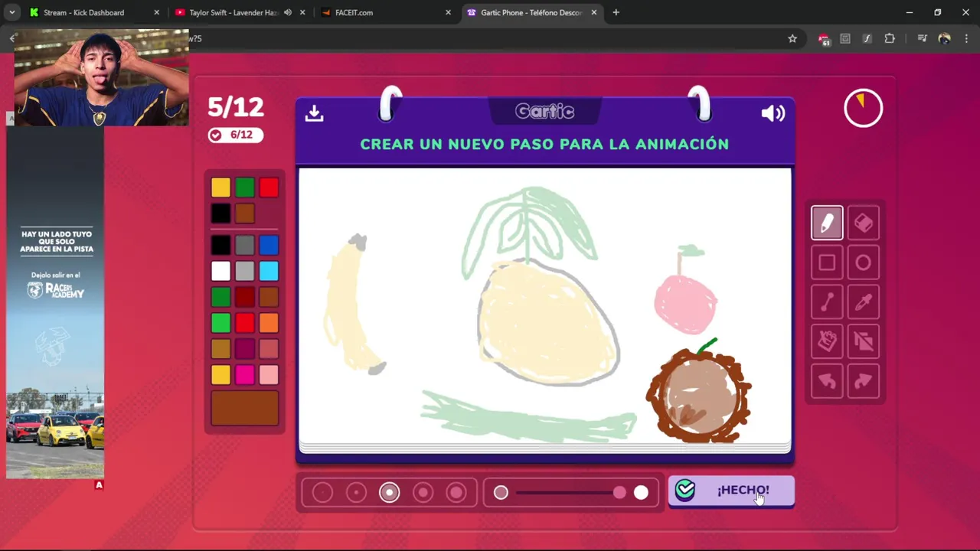This screenshot has width=980, height=551.
Task: Pick the hot pink color swatch
Action: pyautogui.click(x=244, y=375)
